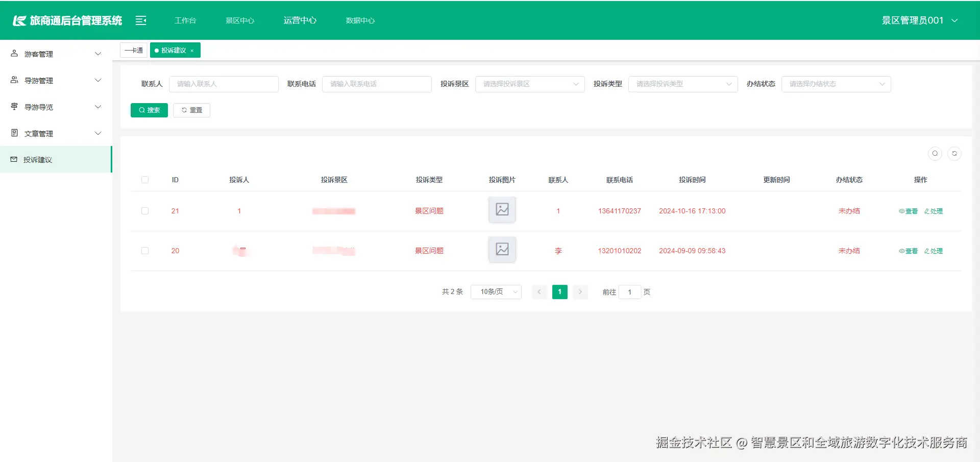Click 数据中心 in the top navigation
The image size is (980, 462).
(x=360, y=20)
